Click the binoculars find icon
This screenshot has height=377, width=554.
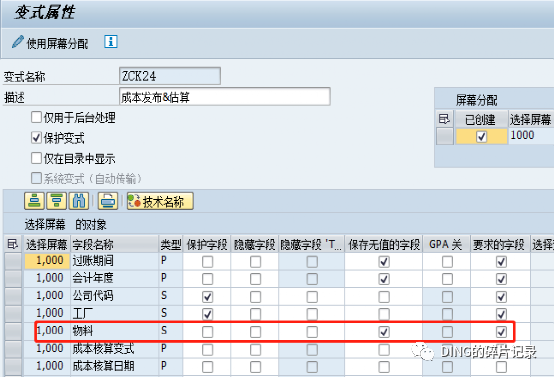point(79,201)
